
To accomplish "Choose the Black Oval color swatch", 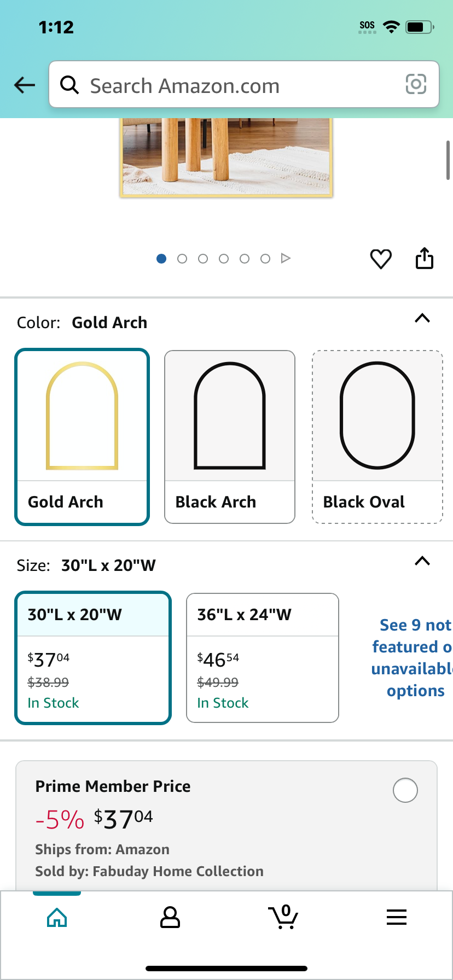I will point(377,437).
